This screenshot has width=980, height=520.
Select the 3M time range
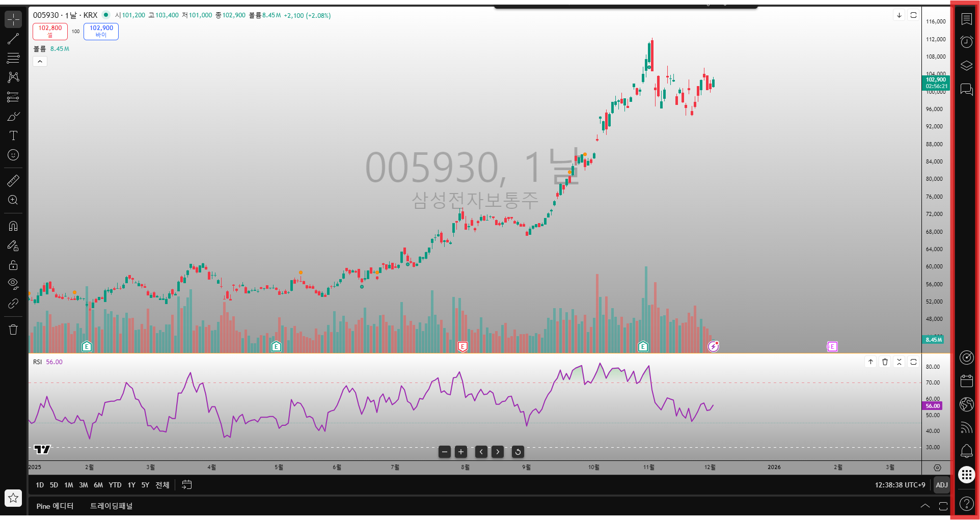84,485
